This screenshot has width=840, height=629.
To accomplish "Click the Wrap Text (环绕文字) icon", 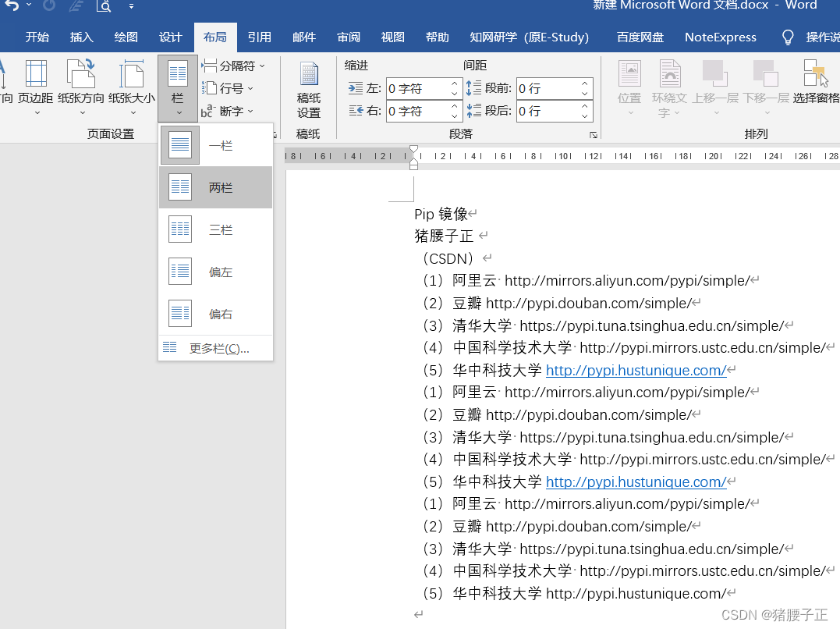I will pyautogui.click(x=670, y=73).
